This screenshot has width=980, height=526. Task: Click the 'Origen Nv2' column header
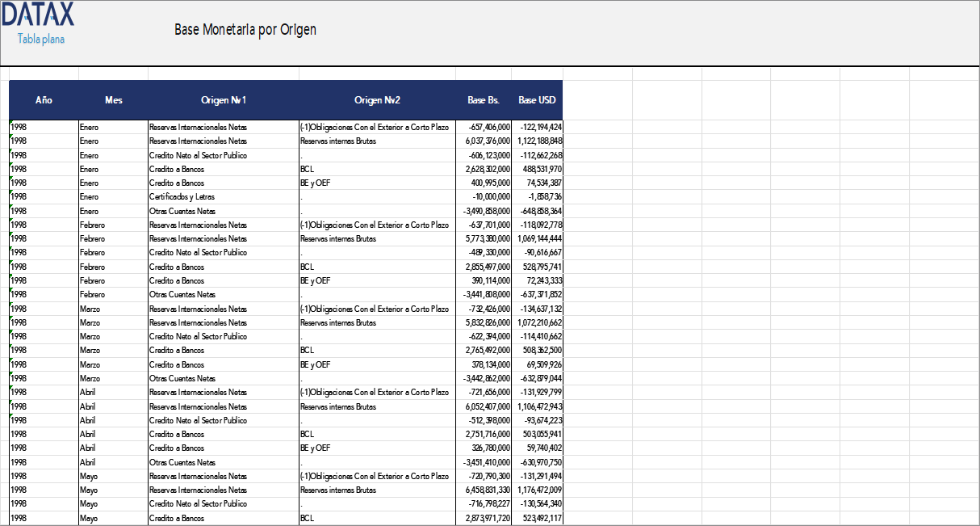click(x=377, y=100)
